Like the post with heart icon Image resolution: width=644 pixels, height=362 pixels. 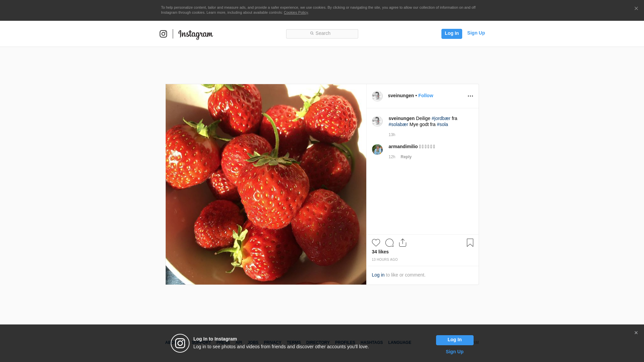tap(376, 243)
